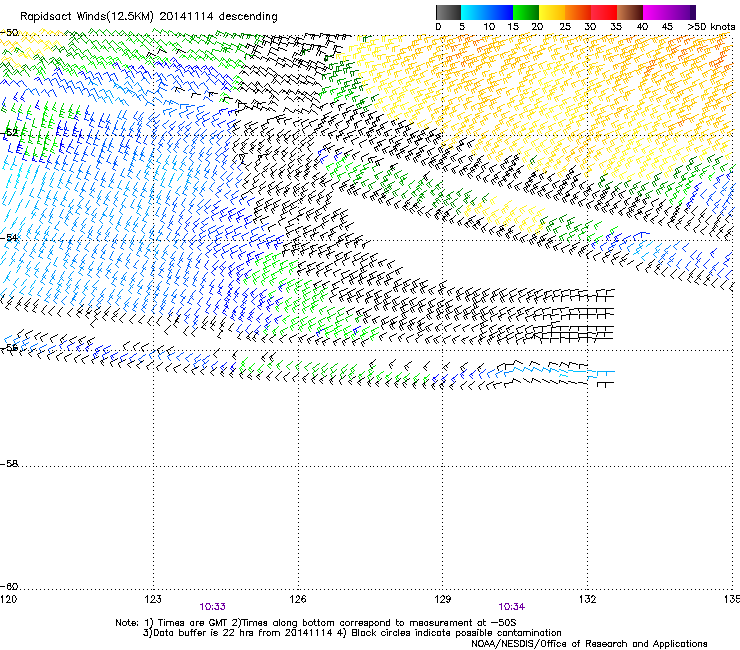Click the blue 10-15 knots legend swatch

pos(500,12)
